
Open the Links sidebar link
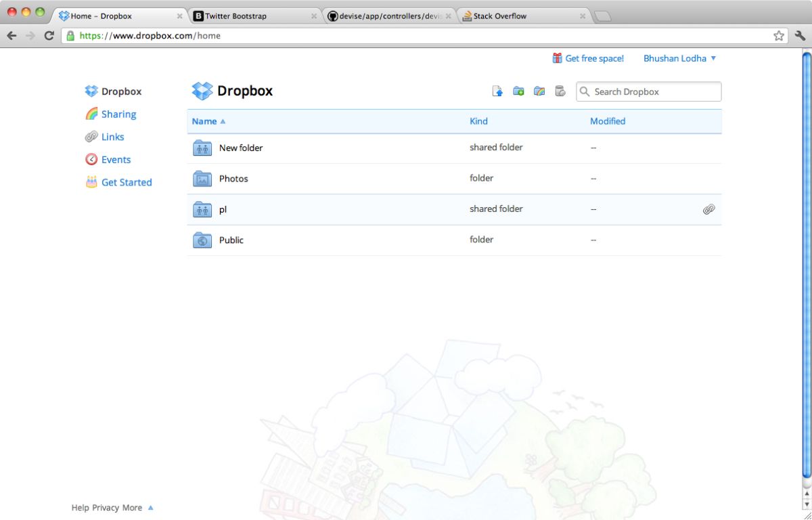[x=112, y=137]
